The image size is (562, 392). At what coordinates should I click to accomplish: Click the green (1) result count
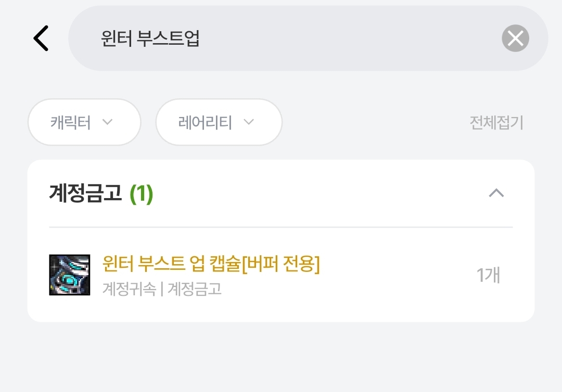point(141,193)
